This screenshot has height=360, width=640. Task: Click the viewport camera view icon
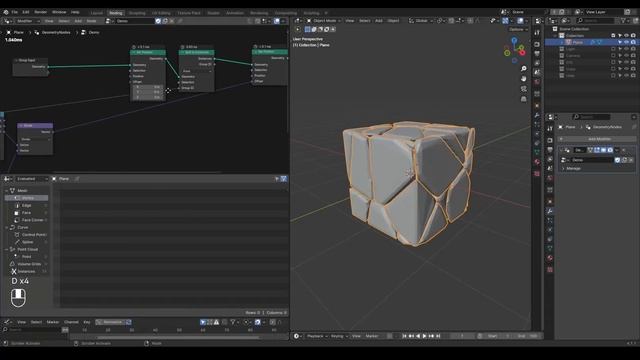click(x=524, y=89)
